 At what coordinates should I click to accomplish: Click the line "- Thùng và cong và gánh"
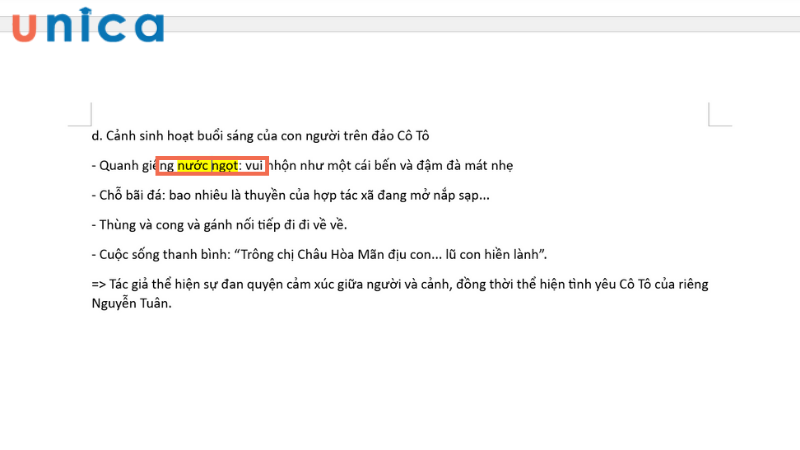coord(219,225)
